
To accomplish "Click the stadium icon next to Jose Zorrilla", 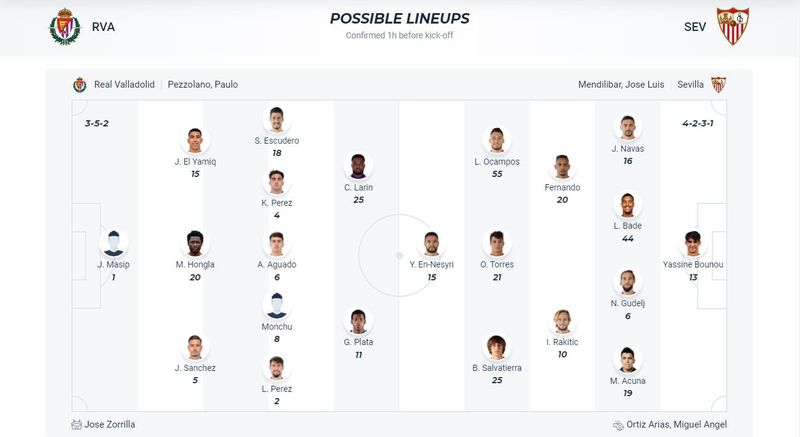I will (77, 424).
